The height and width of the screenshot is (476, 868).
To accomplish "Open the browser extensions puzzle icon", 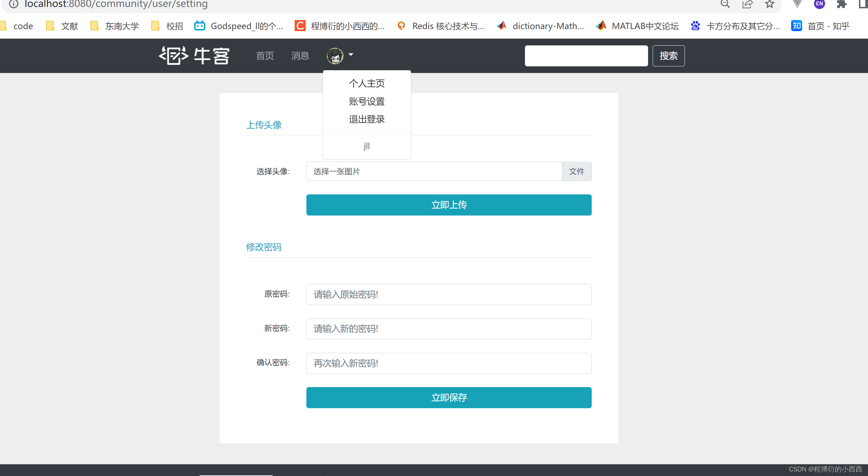I will point(841,4).
